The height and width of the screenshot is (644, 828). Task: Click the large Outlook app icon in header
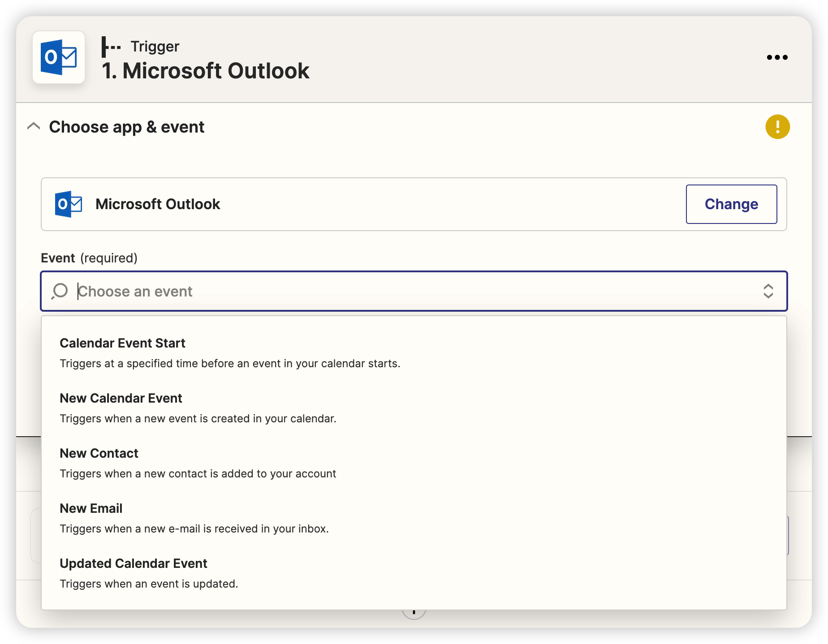59,57
